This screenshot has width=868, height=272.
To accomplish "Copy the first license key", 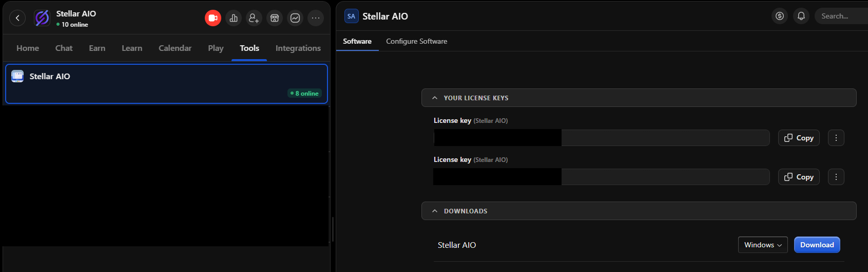I will coord(799,138).
